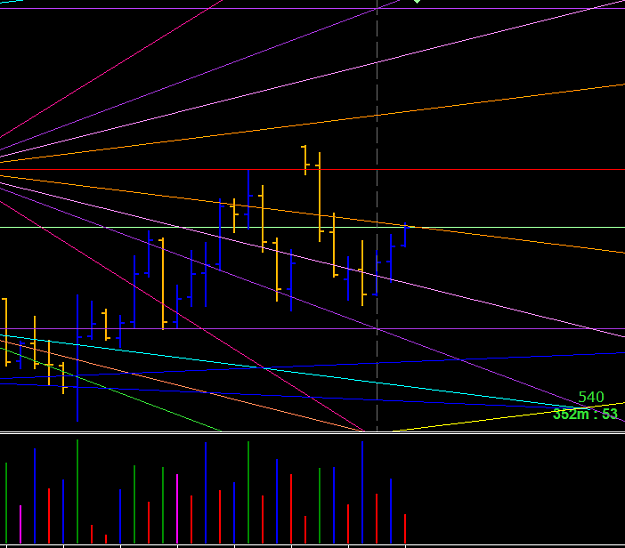Click the tallest green volume bar at left
This screenshot has height=548, width=625.
pos(77,491)
